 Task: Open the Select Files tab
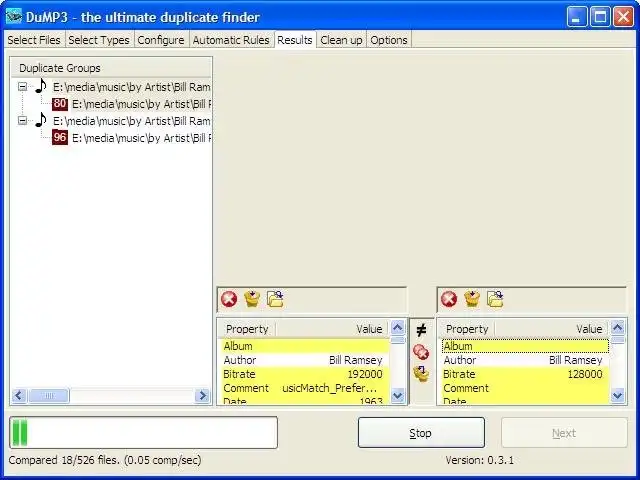point(34,40)
